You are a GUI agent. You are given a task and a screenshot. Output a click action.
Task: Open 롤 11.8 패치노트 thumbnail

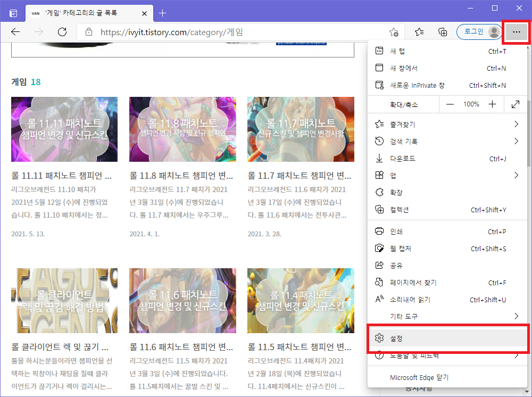click(182, 129)
